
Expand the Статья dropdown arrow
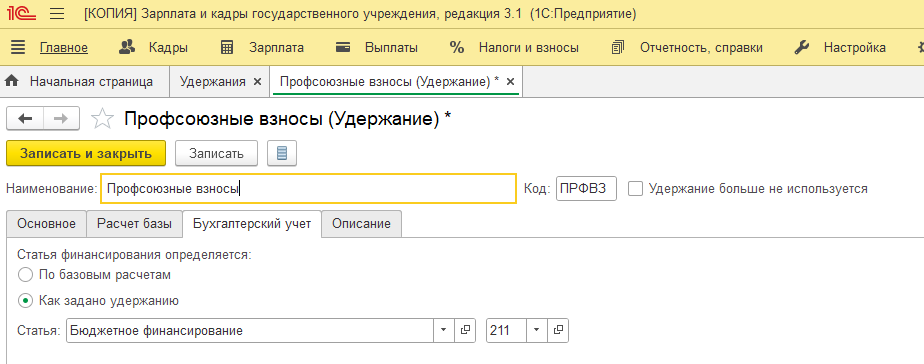pos(444,330)
